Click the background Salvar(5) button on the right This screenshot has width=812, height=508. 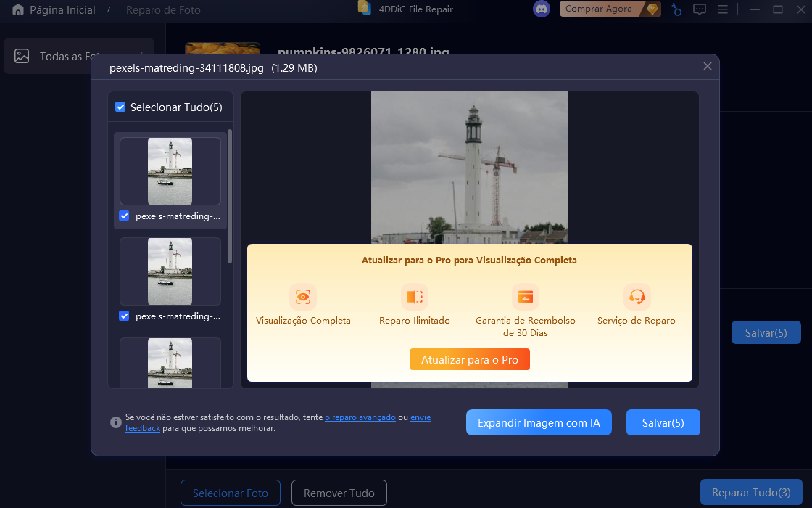click(766, 333)
